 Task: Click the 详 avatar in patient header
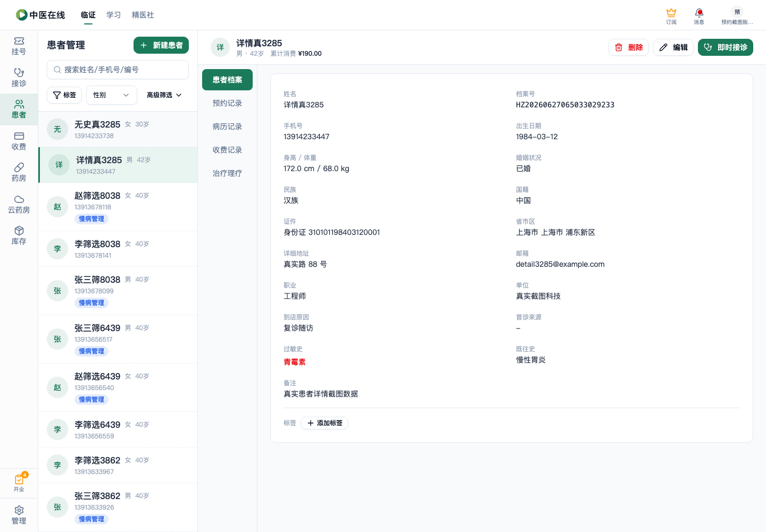coord(220,47)
